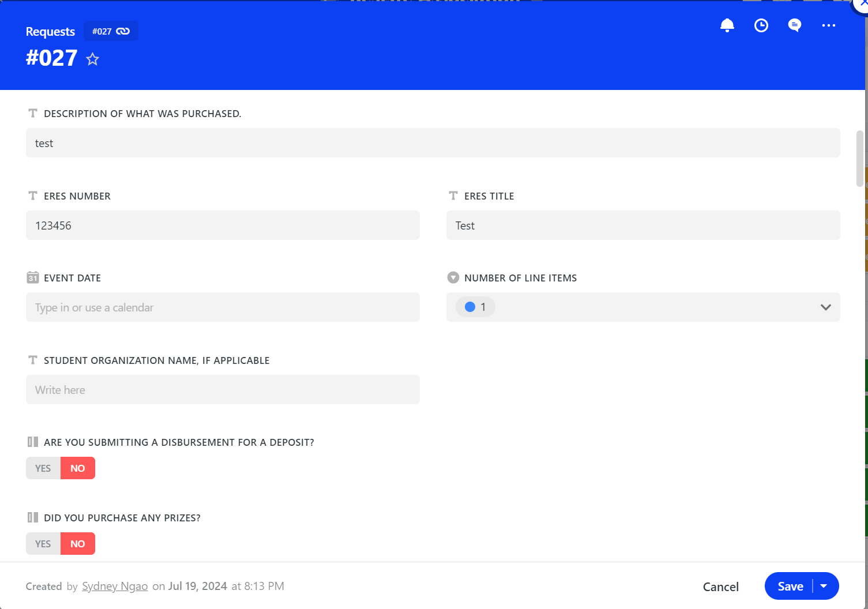Star item #027 as a favorite
The width and height of the screenshot is (868, 609).
click(92, 59)
